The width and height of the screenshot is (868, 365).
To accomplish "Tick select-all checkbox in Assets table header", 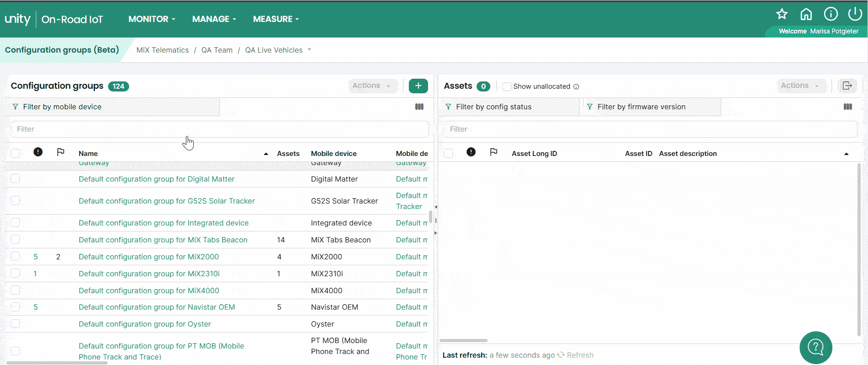I will pyautogui.click(x=449, y=153).
